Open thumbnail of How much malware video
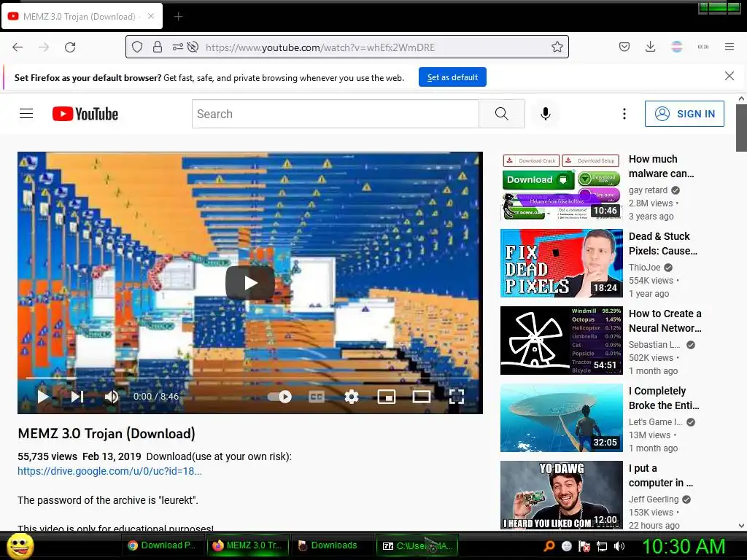747x560 pixels. [x=562, y=186]
